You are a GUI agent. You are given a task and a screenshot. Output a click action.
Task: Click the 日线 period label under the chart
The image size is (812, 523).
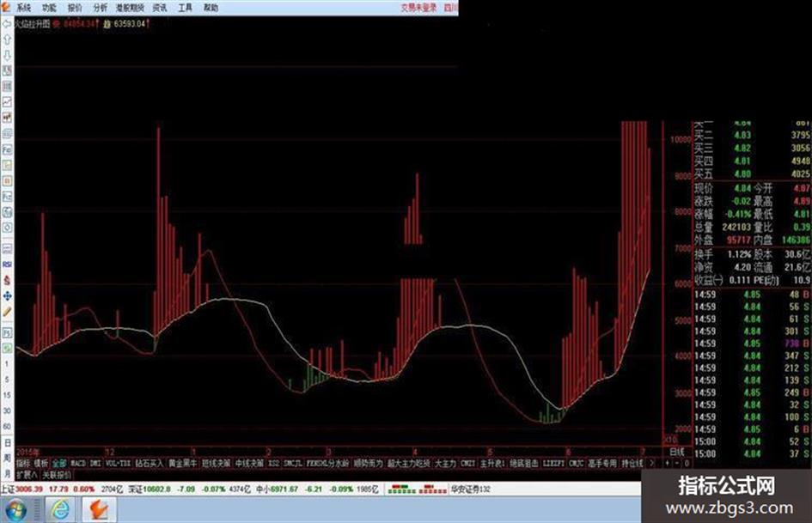677,452
